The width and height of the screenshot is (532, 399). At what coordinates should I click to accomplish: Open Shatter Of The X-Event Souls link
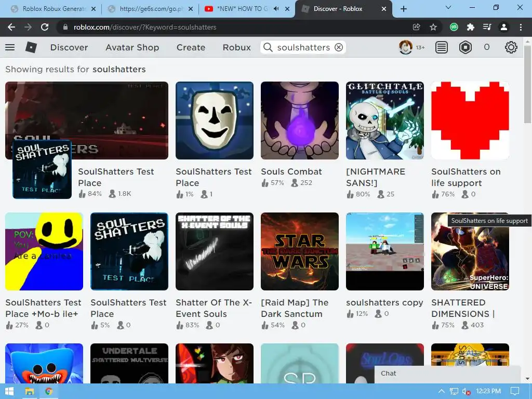click(214, 308)
